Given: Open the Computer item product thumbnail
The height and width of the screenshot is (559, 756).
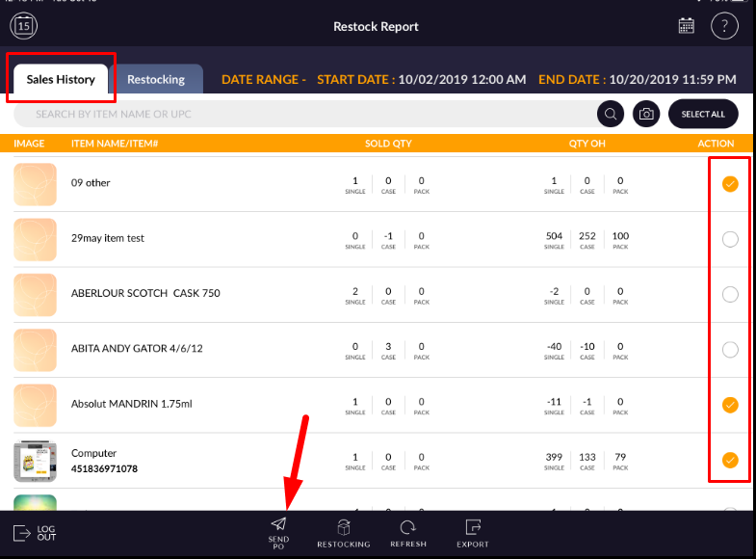Looking at the screenshot, I should [35, 461].
